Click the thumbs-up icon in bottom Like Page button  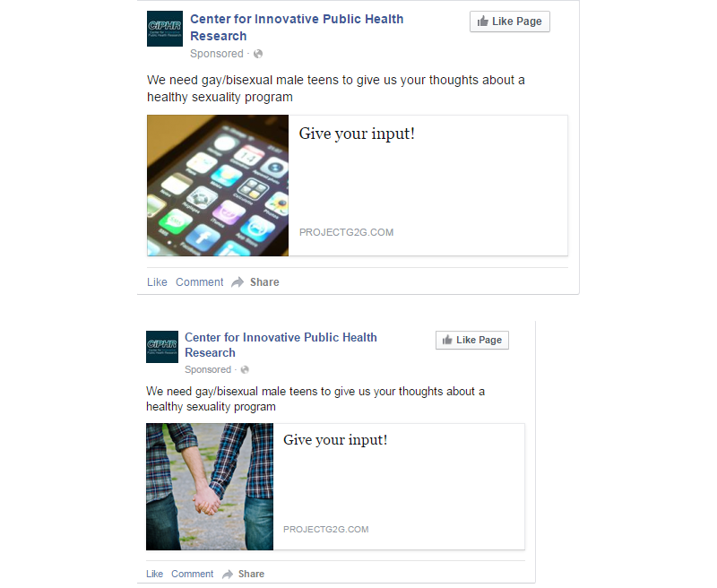point(447,340)
